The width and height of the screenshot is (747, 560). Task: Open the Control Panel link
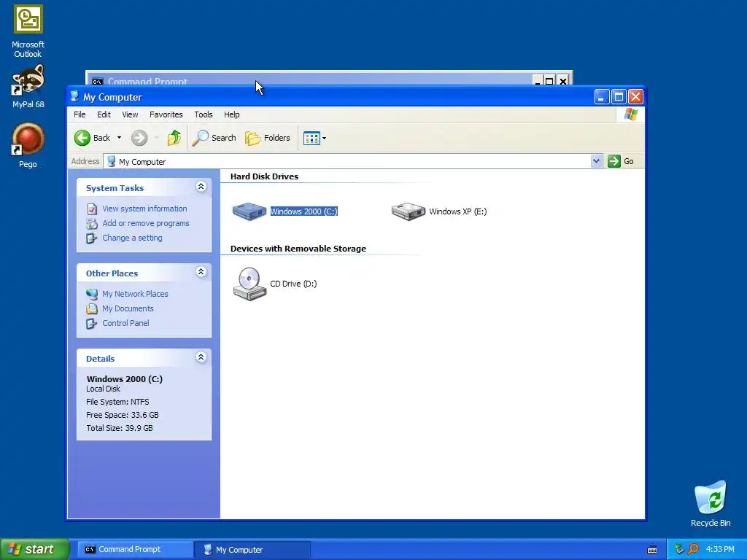pyautogui.click(x=125, y=323)
